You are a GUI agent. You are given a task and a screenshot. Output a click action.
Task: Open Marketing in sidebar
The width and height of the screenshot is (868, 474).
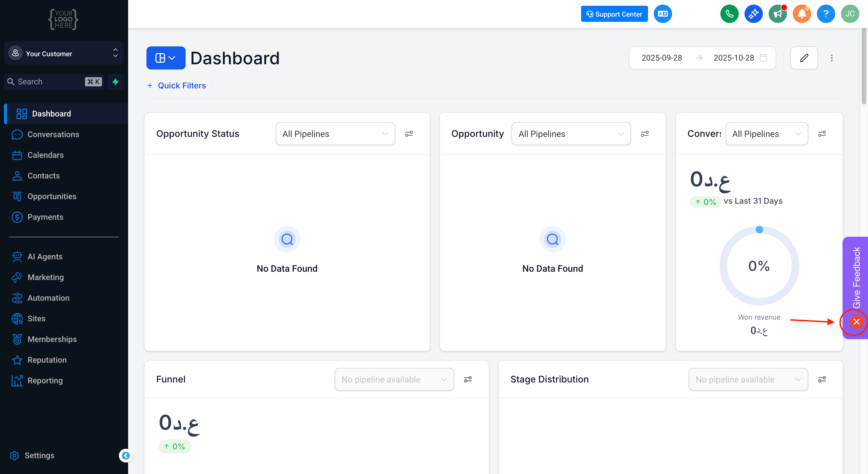[45, 277]
